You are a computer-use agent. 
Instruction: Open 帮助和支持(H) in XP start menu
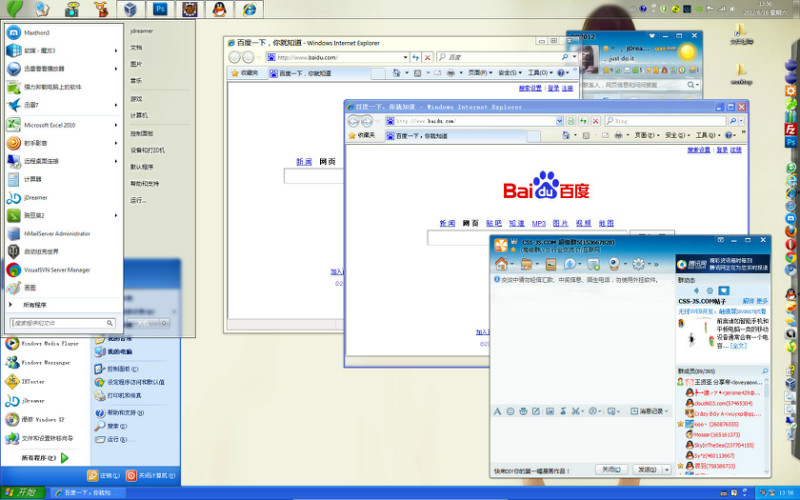(120, 413)
